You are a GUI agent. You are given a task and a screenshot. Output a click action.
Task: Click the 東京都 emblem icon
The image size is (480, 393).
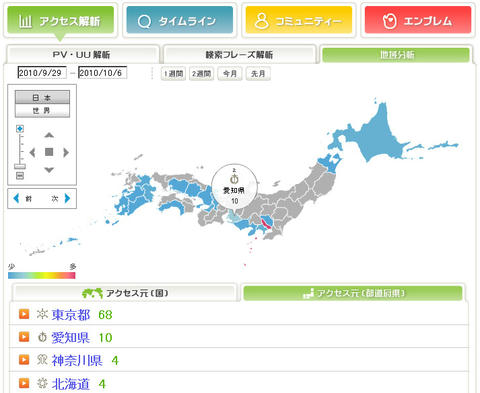pos(42,314)
